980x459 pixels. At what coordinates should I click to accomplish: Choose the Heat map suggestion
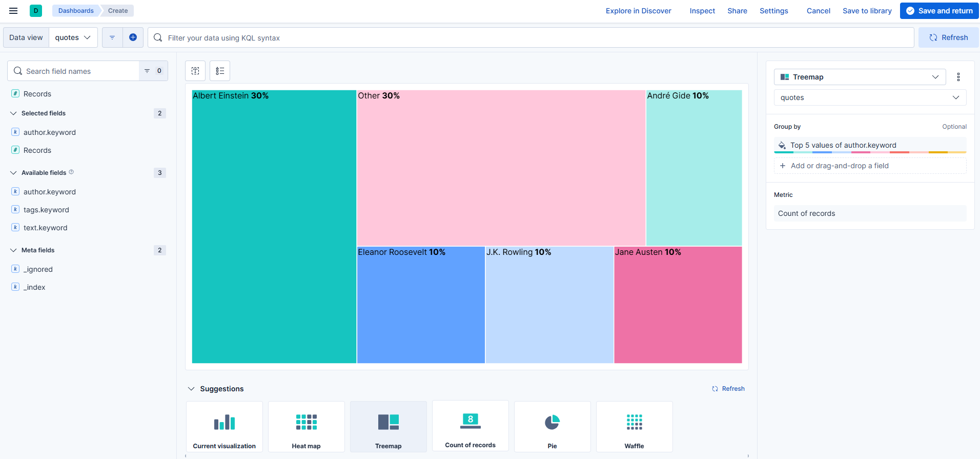307,427
